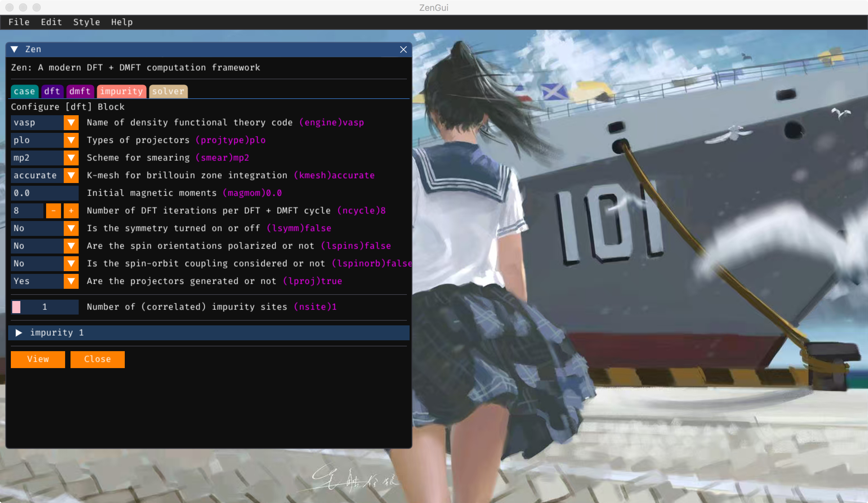Click the macOS zoom window button

[x=37, y=7]
